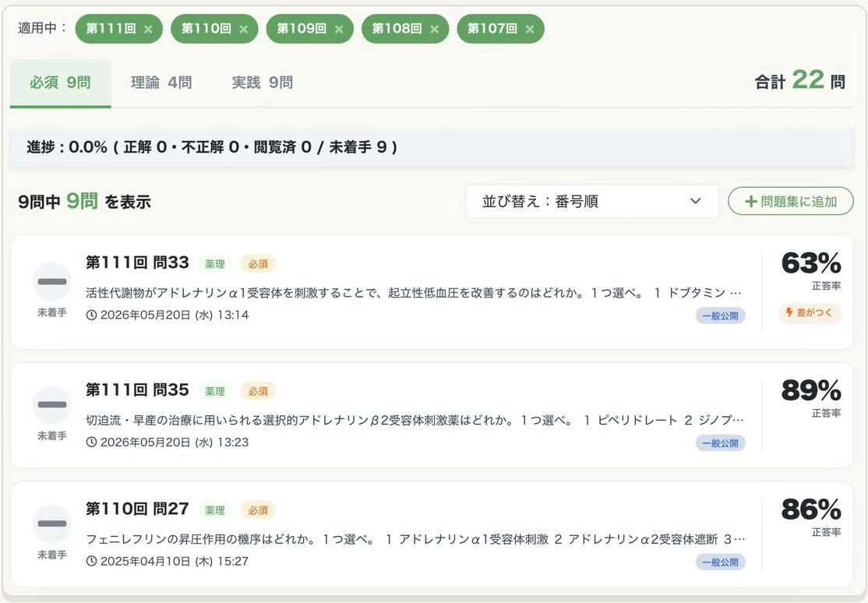The height and width of the screenshot is (603, 868).
Task: Click the 適用中： label
Action: click(42, 28)
